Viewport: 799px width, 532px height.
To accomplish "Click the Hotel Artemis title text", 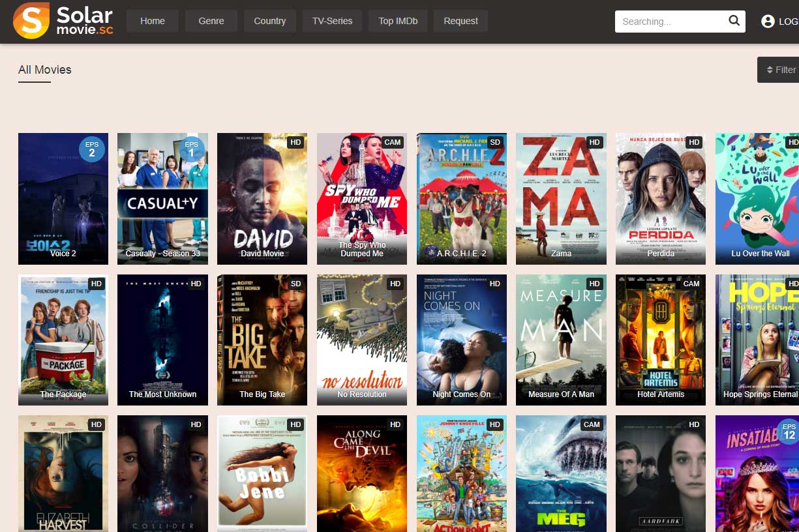I will pos(661,394).
